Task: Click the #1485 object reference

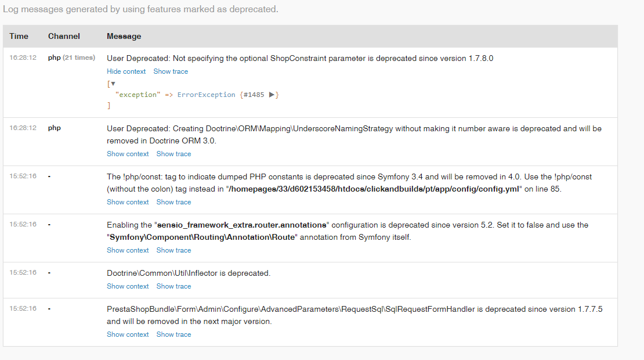Action: (255, 95)
